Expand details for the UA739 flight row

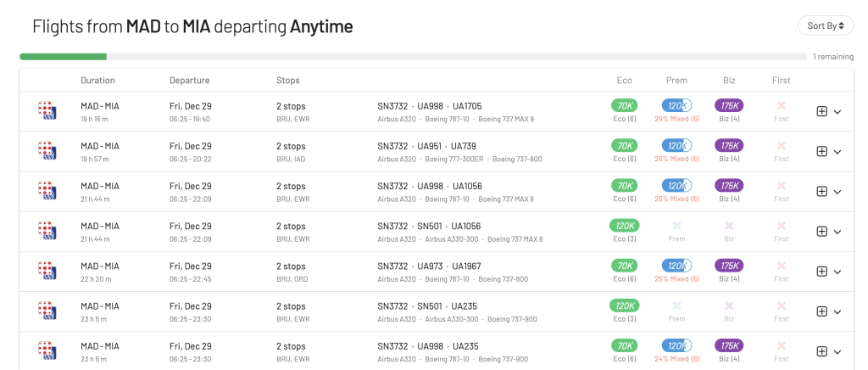pos(837,152)
